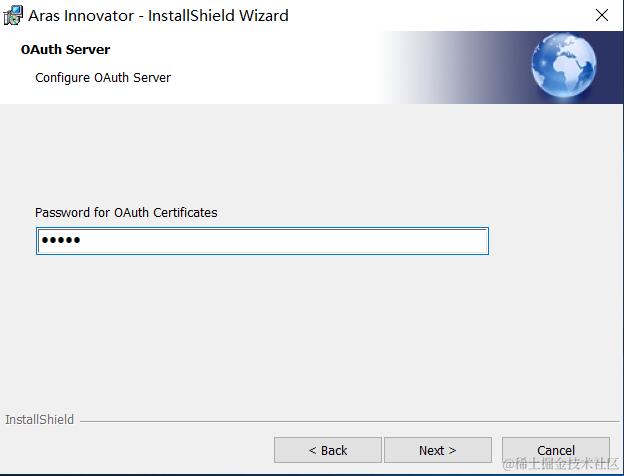Click the Next > button

tap(438, 450)
